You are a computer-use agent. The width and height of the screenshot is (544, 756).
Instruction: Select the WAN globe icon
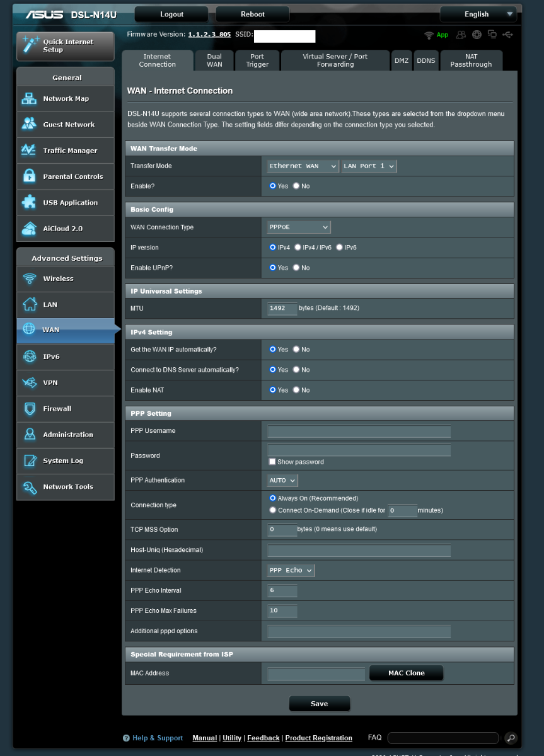29,329
